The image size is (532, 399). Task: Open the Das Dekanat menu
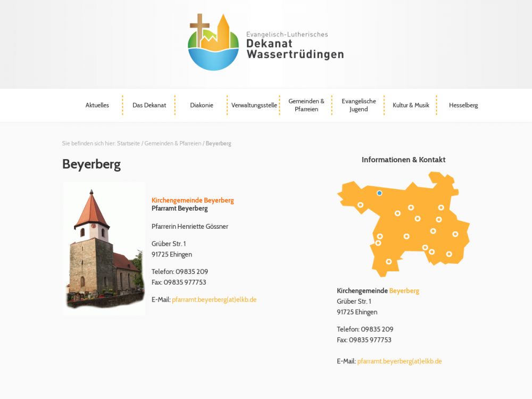(x=149, y=105)
